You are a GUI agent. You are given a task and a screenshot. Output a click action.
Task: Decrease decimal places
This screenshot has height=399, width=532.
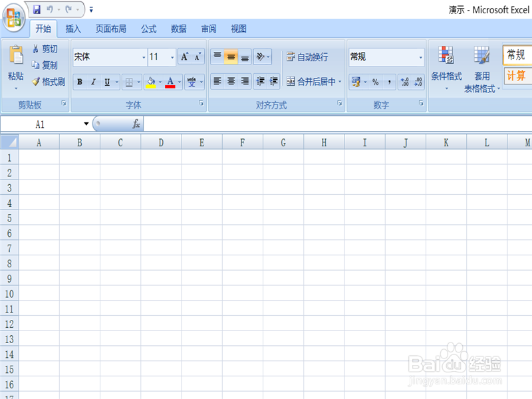coord(418,82)
